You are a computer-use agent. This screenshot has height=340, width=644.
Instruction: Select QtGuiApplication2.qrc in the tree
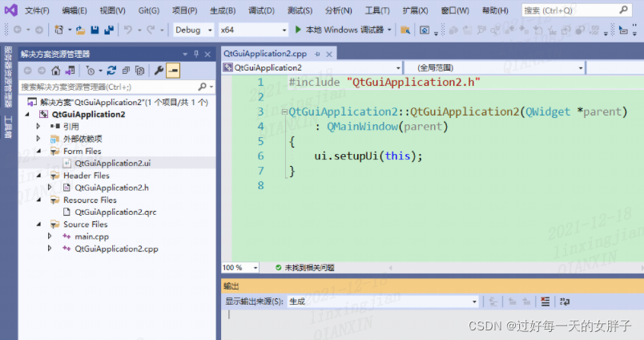[115, 212]
